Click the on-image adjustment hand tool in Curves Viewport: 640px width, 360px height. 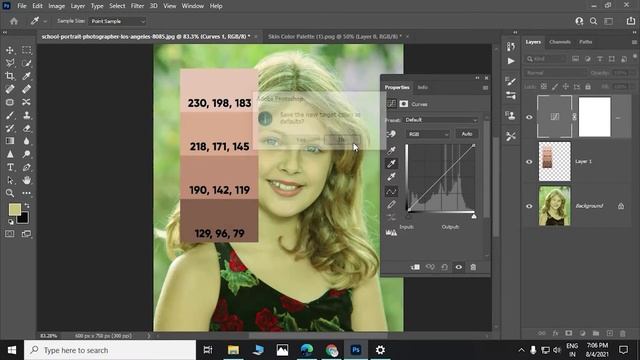click(x=391, y=134)
